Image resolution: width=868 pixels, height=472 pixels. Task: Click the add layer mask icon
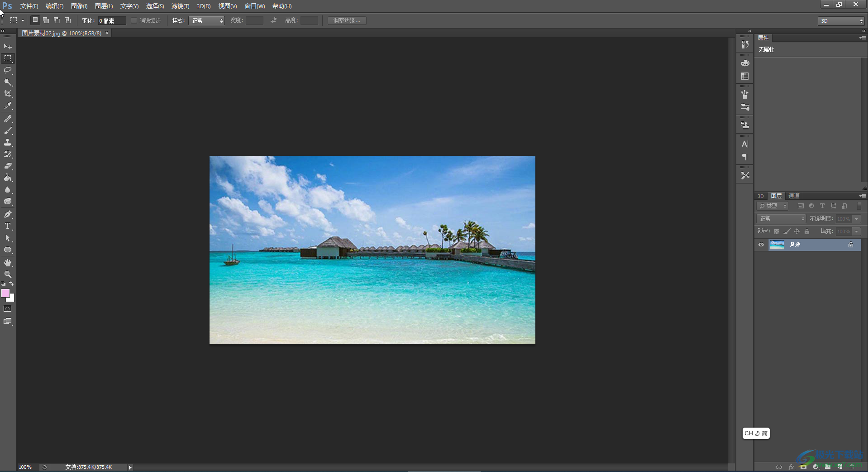[803, 467]
